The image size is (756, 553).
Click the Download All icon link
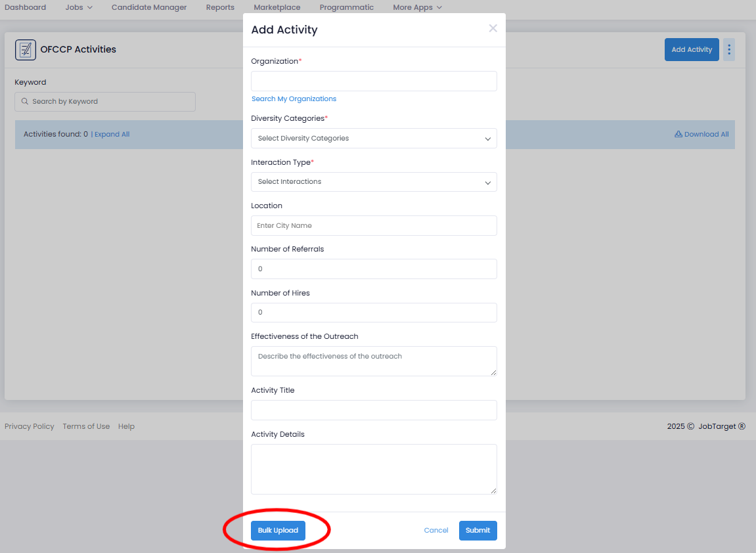click(701, 134)
